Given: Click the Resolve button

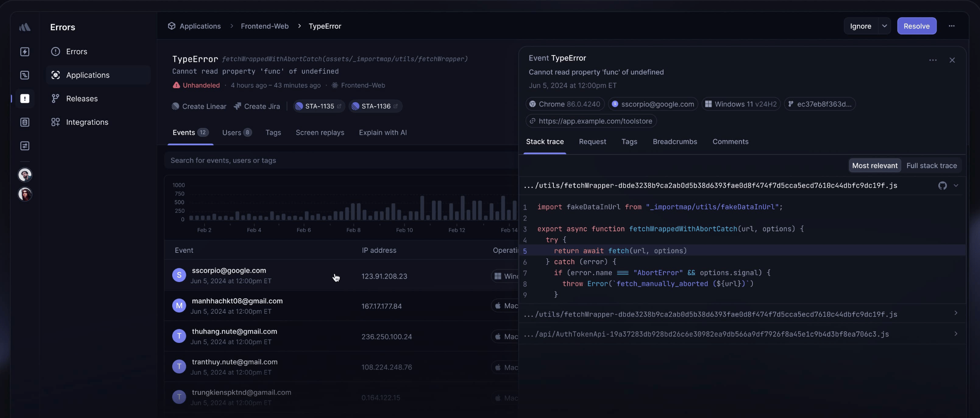Looking at the screenshot, I should [917, 26].
